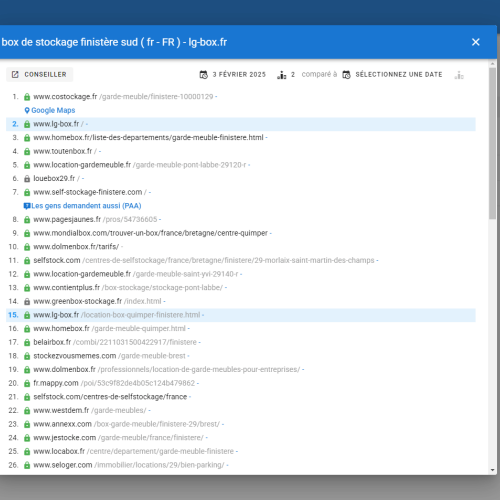
Task: Click the greyed comparison podium icon at right
Action: point(459,75)
